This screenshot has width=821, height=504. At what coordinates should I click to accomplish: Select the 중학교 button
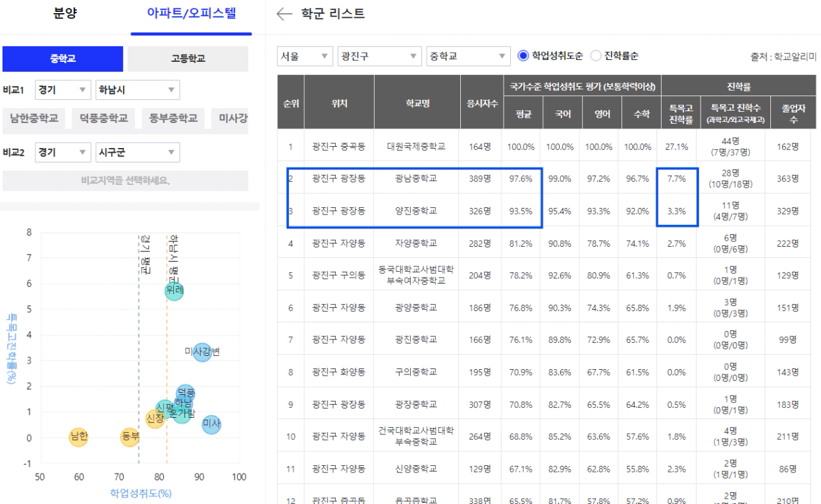[x=63, y=59]
